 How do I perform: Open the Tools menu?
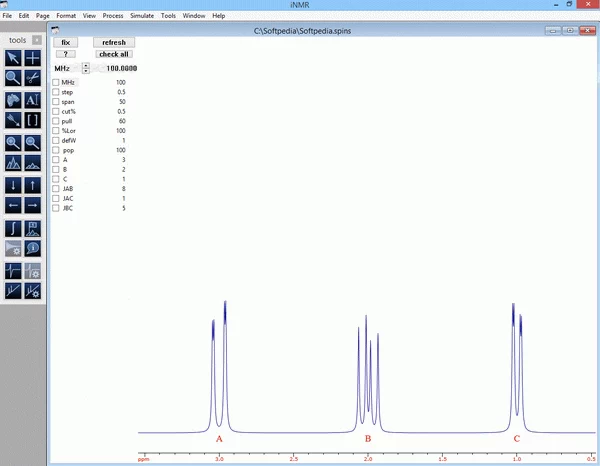tap(168, 16)
